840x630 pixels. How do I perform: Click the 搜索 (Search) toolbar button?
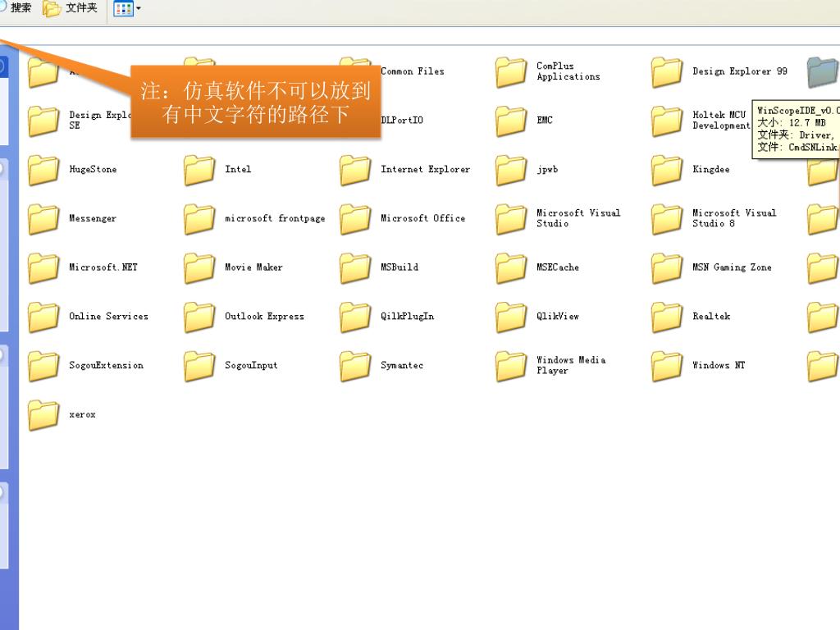point(16,7)
